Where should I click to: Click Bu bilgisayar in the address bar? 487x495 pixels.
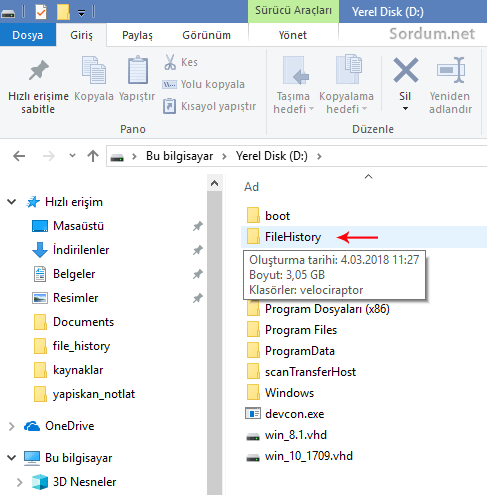(179, 156)
